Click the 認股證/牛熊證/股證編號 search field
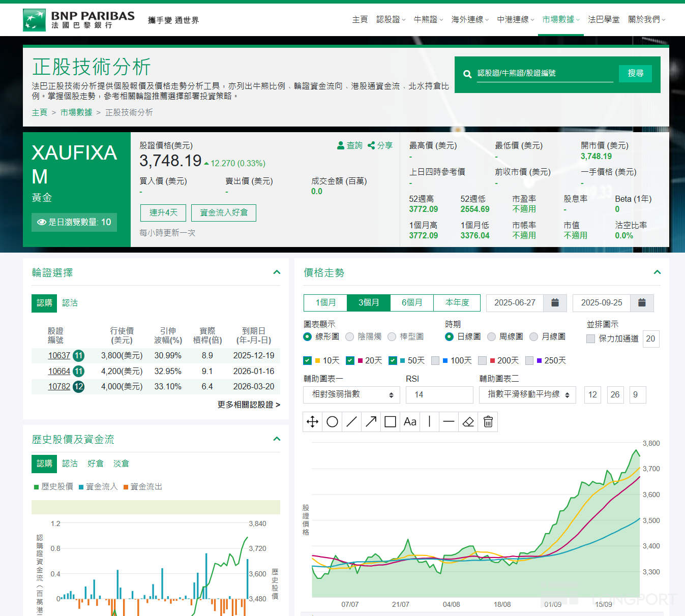Screen dimensions: 685x616 [x=545, y=73]
